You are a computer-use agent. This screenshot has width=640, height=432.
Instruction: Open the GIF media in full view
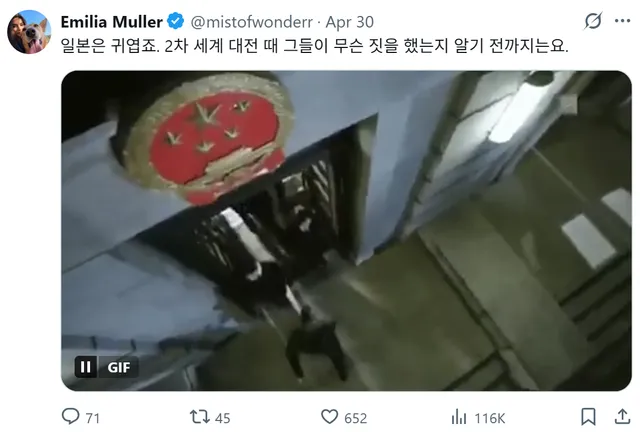click(x=346, y=231)
